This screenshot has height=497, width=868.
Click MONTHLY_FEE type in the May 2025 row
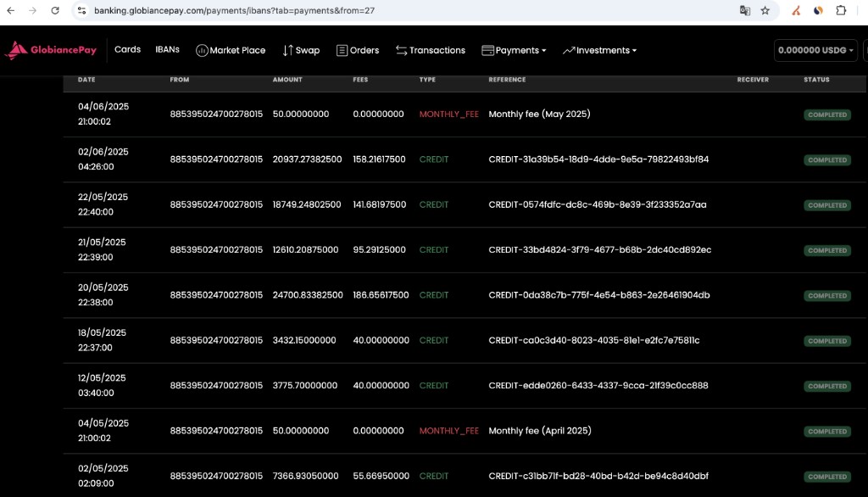448,114
